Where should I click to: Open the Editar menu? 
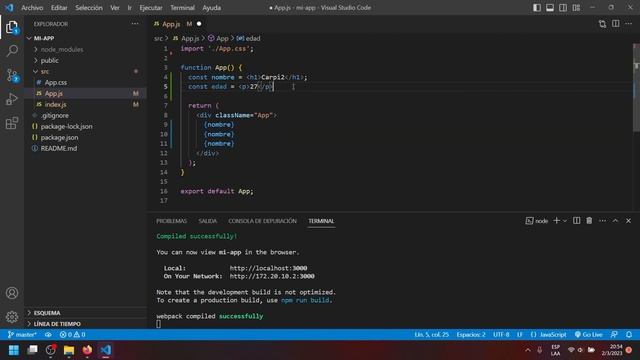pyautogui.click(x=59, y=7)
